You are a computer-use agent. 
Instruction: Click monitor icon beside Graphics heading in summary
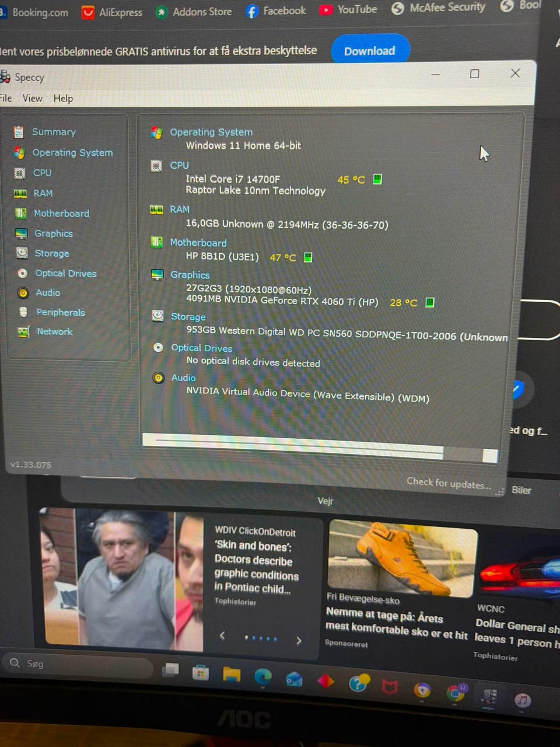pyautogui.click(x=157, y=274)
